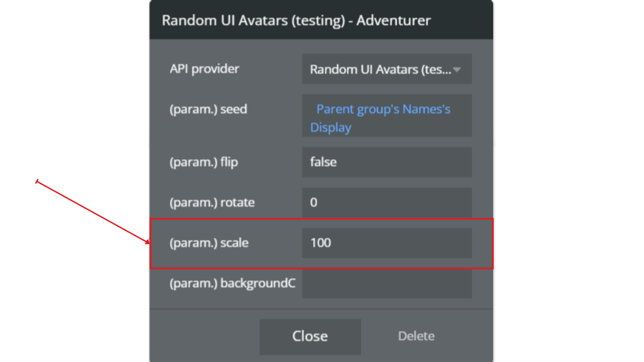Click the (param.) scale label
This screenshot has height=362, width=644.
(209, 243)
